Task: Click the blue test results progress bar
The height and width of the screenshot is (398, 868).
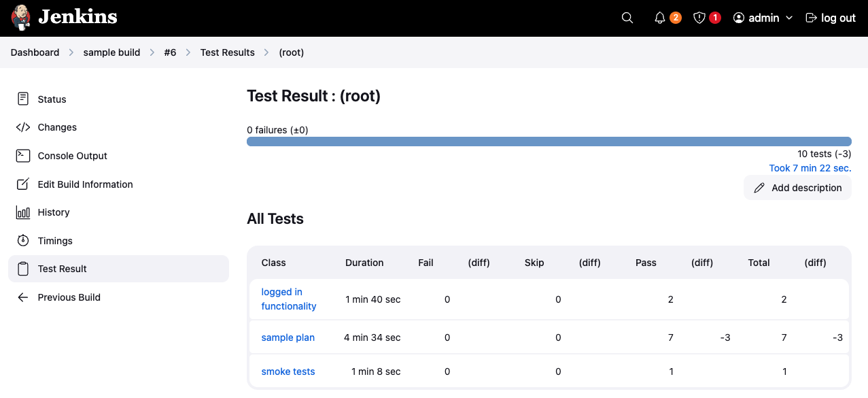Action: pyautogui.click(x=549, y=141)
